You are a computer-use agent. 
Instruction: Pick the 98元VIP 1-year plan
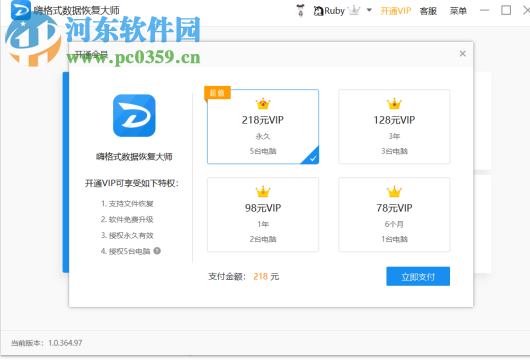click(263, 215)
